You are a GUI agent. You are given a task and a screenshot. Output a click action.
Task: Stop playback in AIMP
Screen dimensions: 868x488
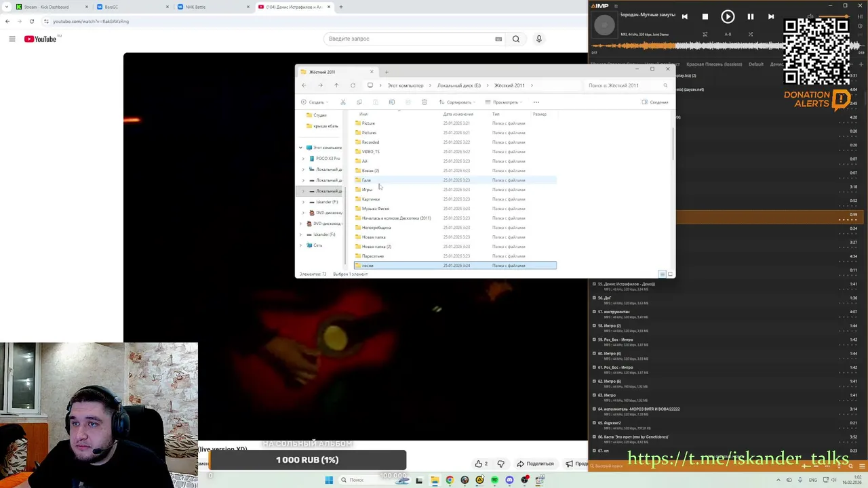click(705, 16)
